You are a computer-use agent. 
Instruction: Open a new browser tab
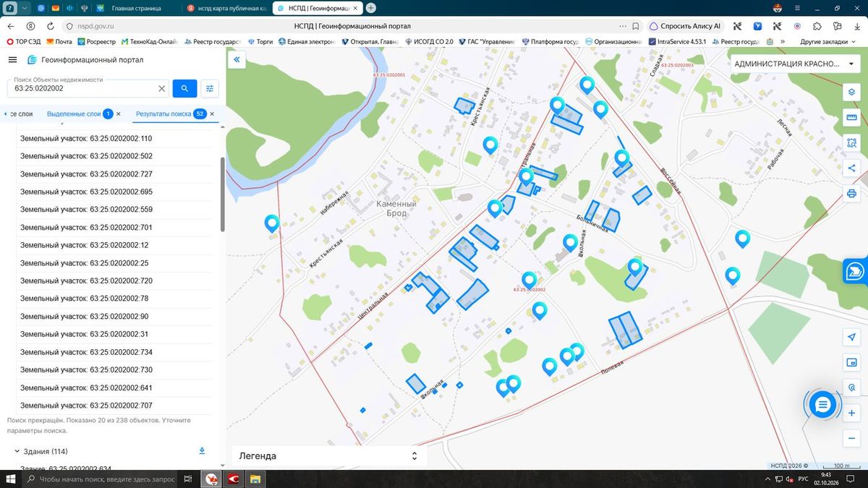371,7
